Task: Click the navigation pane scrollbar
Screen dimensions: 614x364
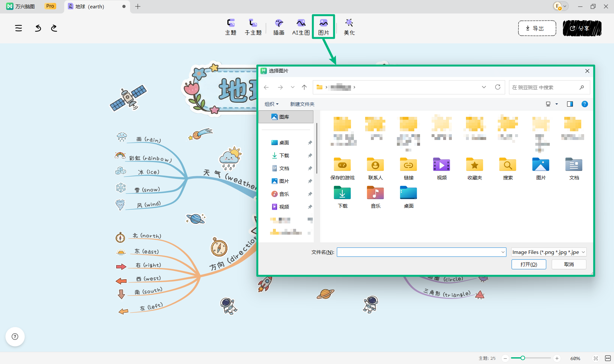Action: click(x=317, y=148)
